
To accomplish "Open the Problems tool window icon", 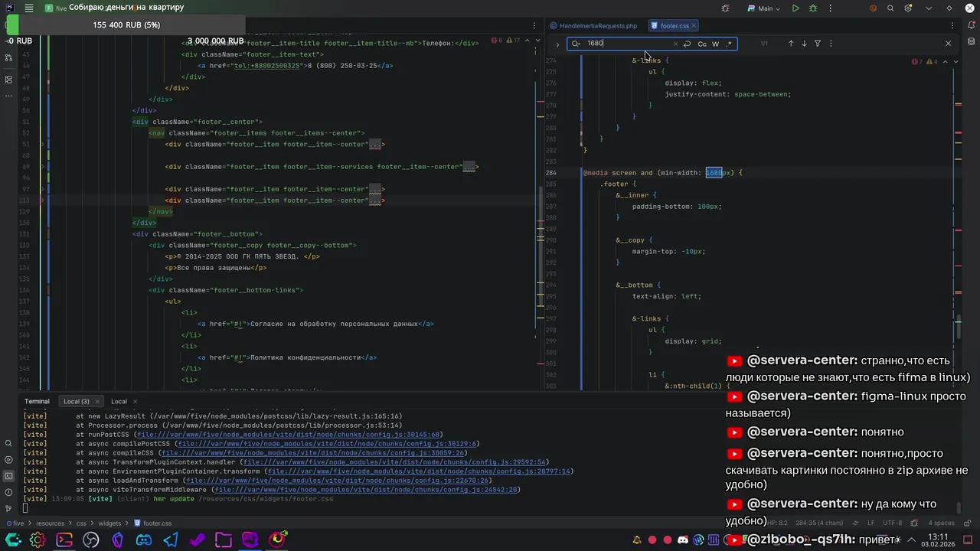I will point(8,492).
